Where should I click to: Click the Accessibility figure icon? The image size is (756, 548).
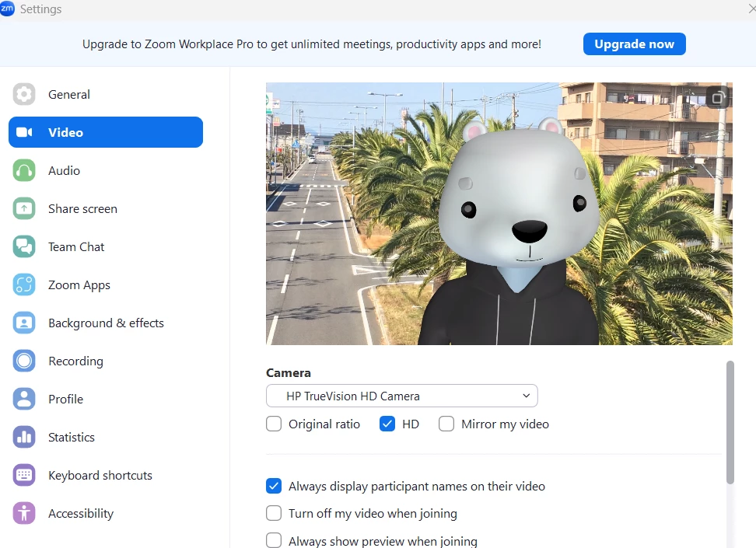pyautogui.click(x=24, y=513)
